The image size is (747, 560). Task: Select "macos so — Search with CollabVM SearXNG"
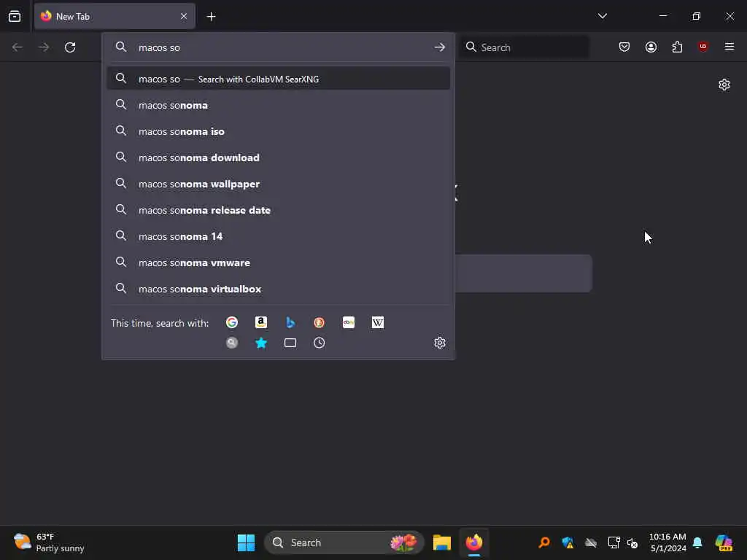(278, 79)
